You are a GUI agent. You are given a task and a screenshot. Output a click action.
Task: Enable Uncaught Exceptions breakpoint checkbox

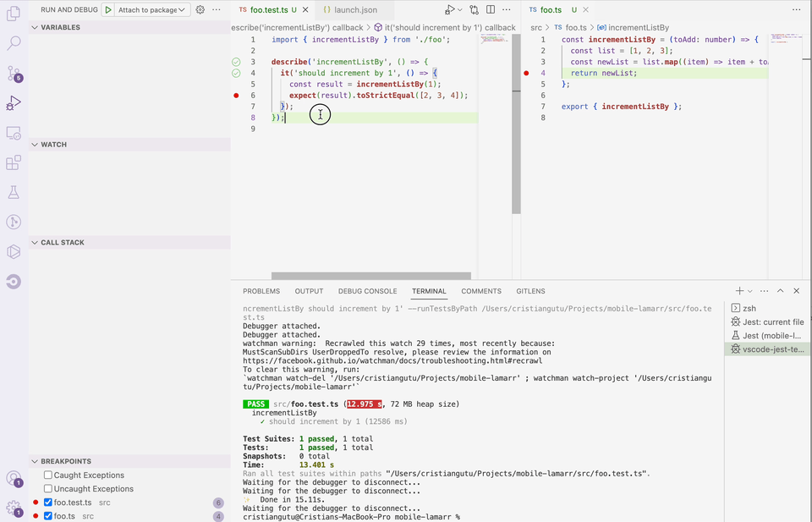point(48,488)
